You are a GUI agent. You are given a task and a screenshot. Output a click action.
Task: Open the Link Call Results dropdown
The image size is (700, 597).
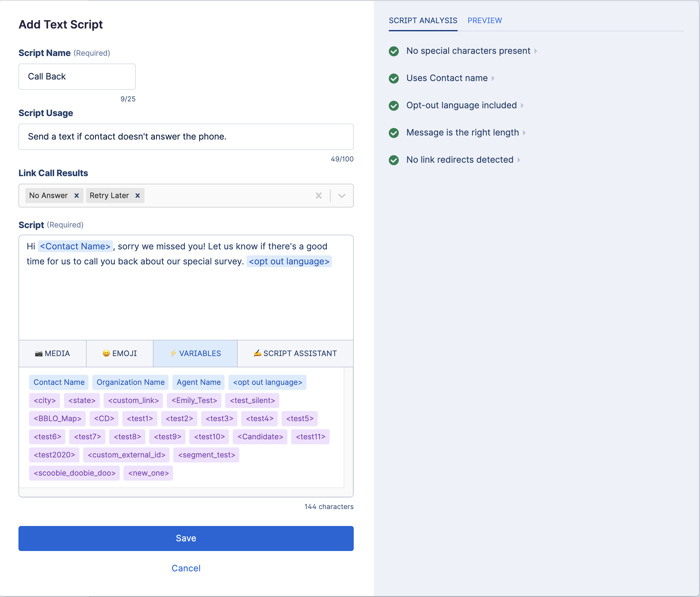(342, 196)
